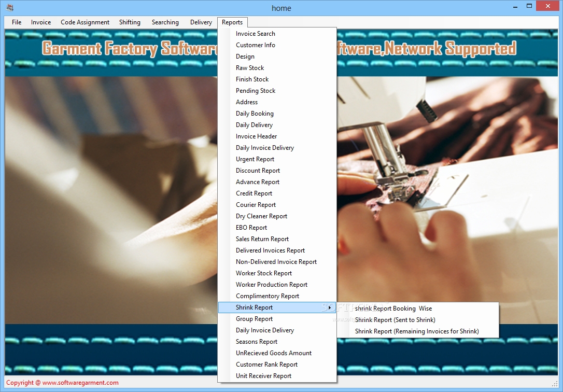This screenshot has height=392, width=563.
Task: Select Non-Delivered Invoice Report
Action: (277, 262)
